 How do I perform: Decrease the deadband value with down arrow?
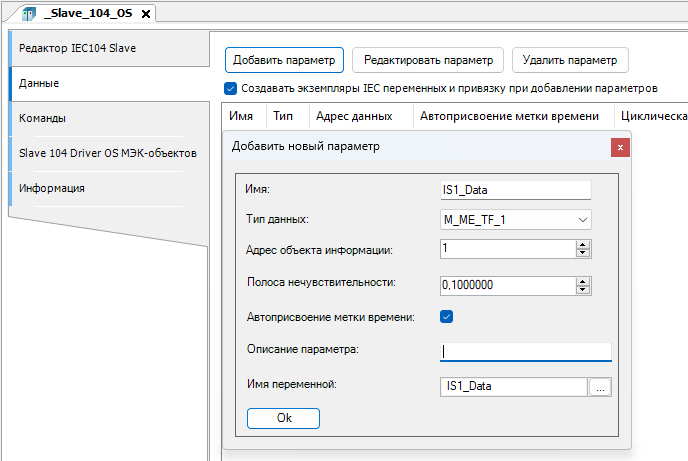[582, 290]
